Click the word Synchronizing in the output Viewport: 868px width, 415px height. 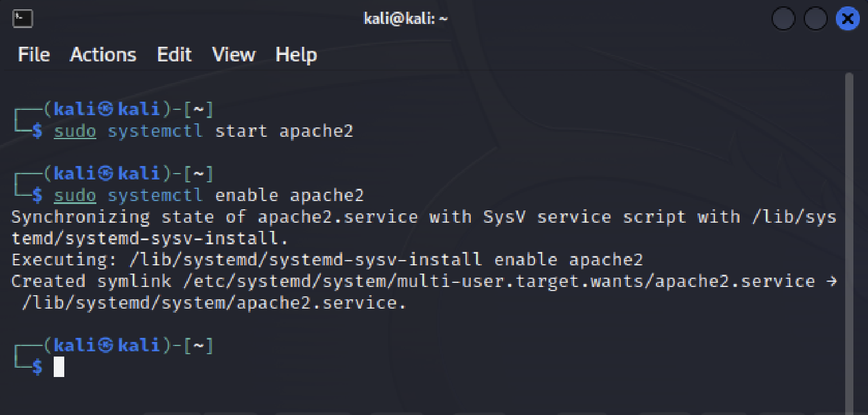pyautogui.click(x=81, y=217)
